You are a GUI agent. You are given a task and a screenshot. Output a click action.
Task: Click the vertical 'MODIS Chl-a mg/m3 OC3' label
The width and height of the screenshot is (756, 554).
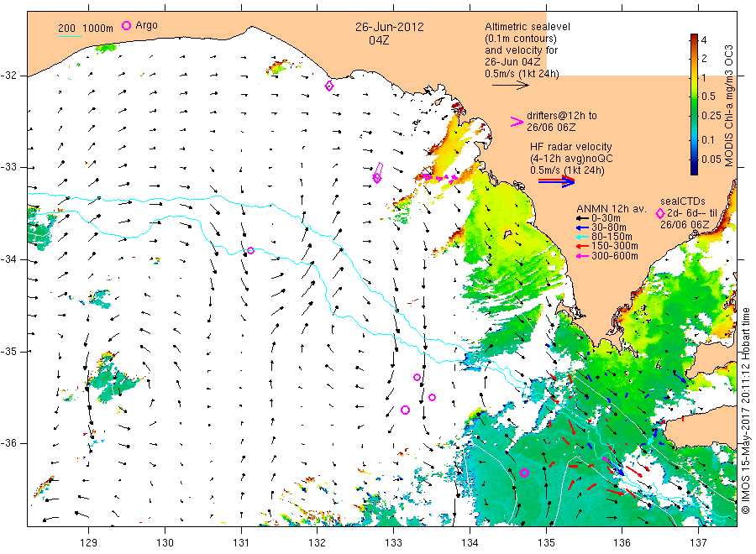pos(729,106)
